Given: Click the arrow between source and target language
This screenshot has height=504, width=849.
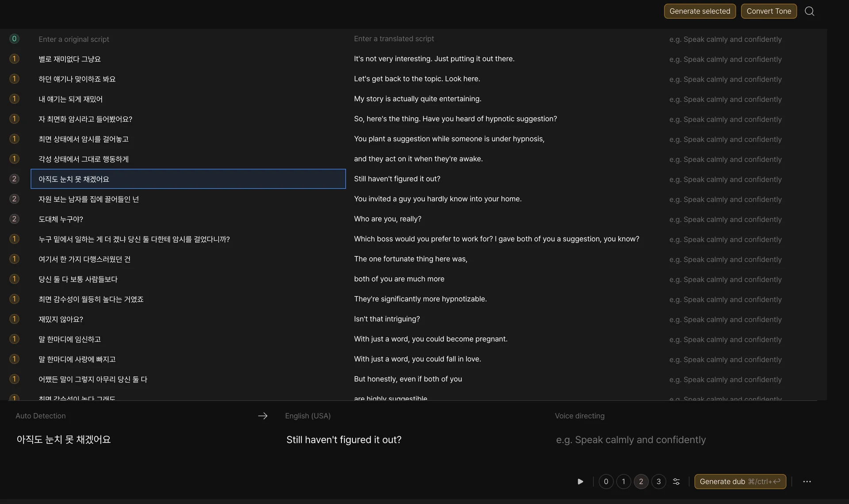Looking at the screenshot, I should [x=263, y=416].
